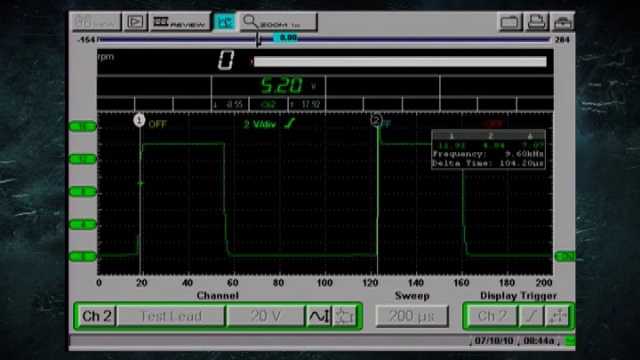640x360 pixels.
Task: Click the white rpm bar graph
Action: coord(400,62)
